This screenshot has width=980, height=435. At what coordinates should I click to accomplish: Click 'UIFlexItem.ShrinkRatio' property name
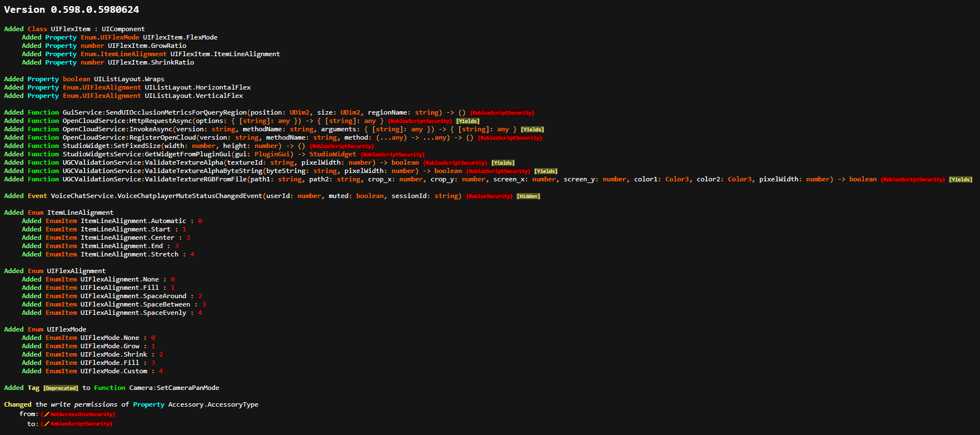pyautogui.click(x=151, y=62)
